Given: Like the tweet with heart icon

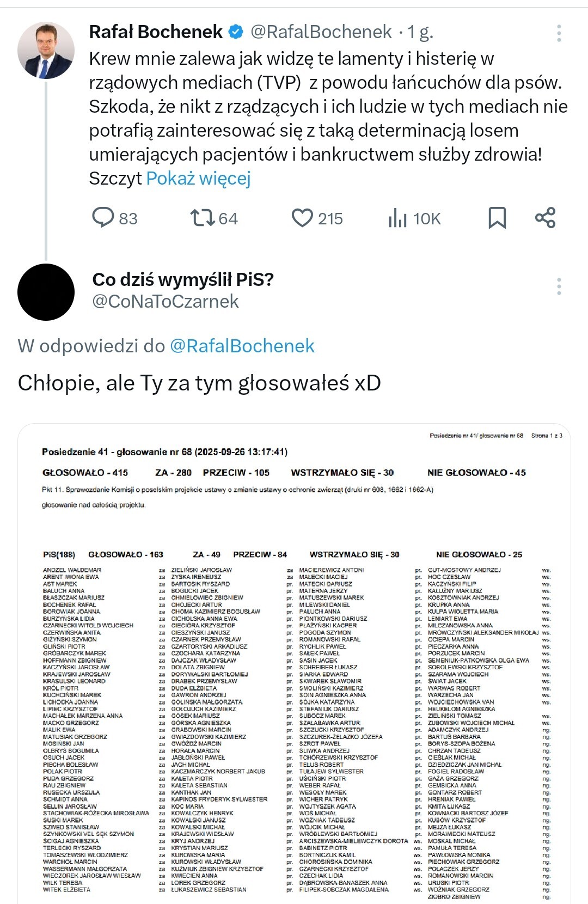Looking at the screenshot, I should point(302,218).
